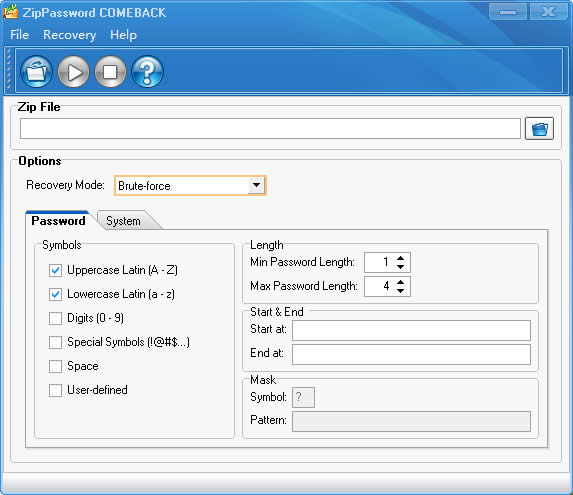Decrease Max Password Length with down arrow
Screen dimensions: 573x495
point(401,291)
